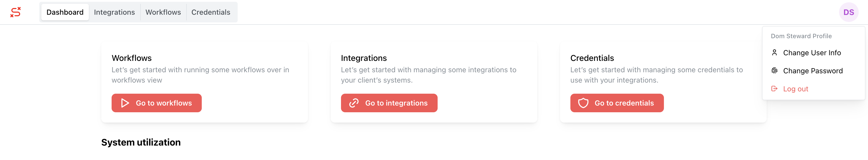Click the red app logo icon
The height and width of the screenshot is (160, 868).
[16, 12]
